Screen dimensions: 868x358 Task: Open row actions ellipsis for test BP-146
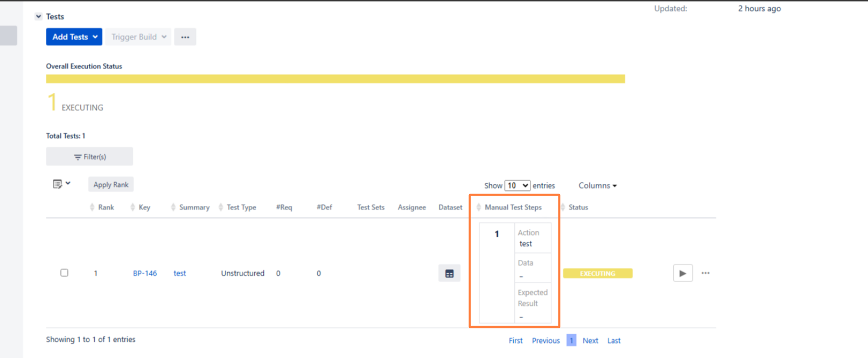705,273
